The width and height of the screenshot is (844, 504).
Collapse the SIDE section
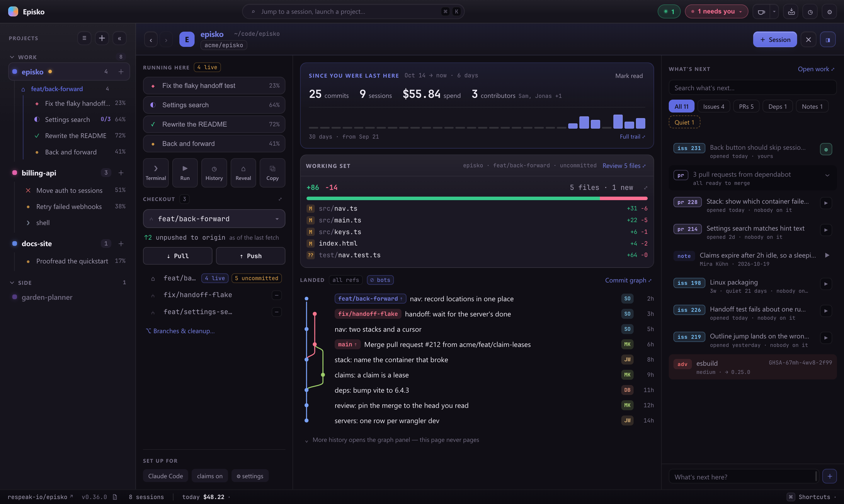click(12, 282)
